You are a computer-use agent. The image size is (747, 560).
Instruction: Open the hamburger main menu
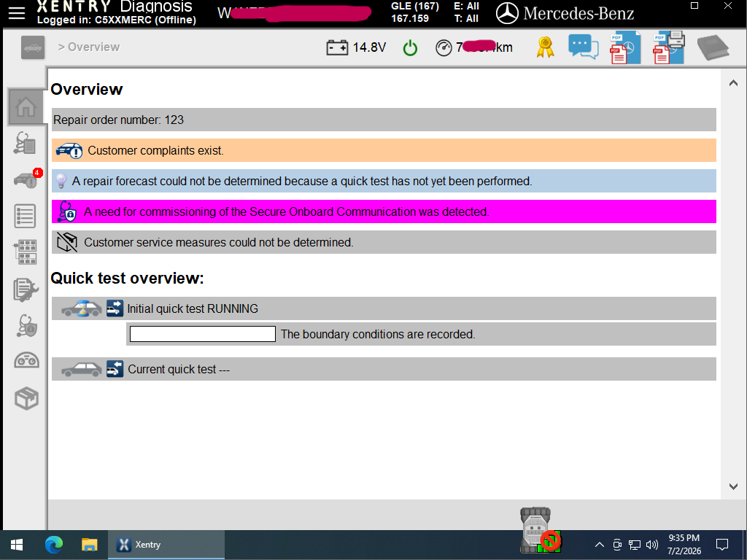(17, 13)
